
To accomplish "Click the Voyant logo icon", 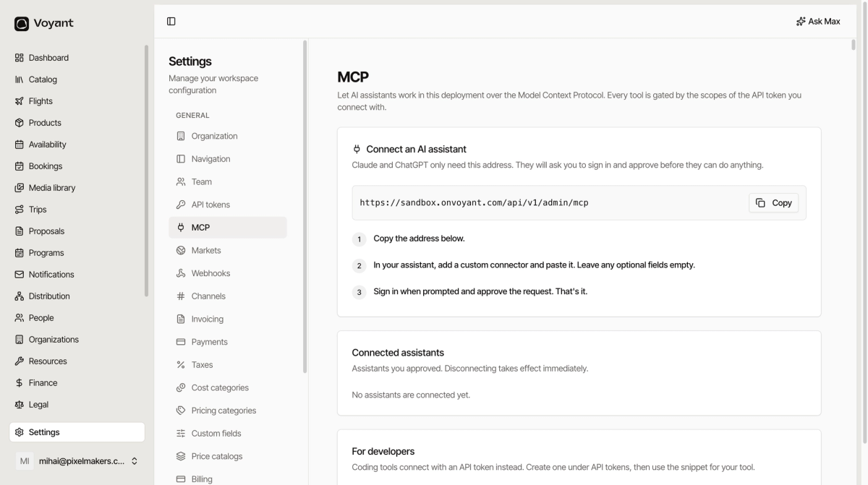I will point(22,24).
